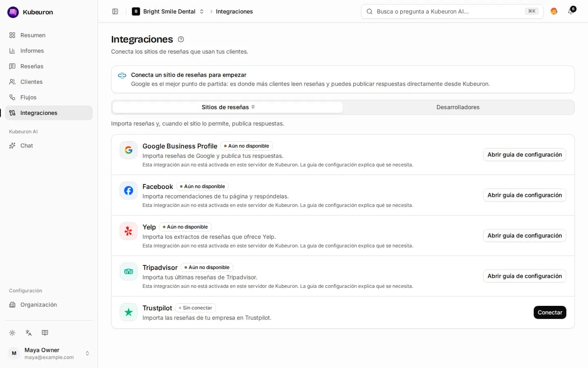Connect the Trustpilot integration

[x=550, y=312]
